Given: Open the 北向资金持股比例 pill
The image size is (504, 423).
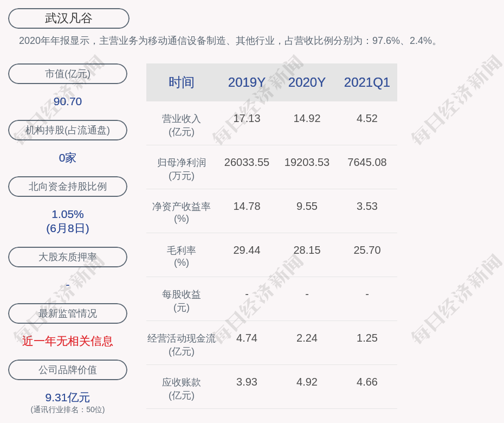Looking at the screenshot, I should [x=68, y=187].
